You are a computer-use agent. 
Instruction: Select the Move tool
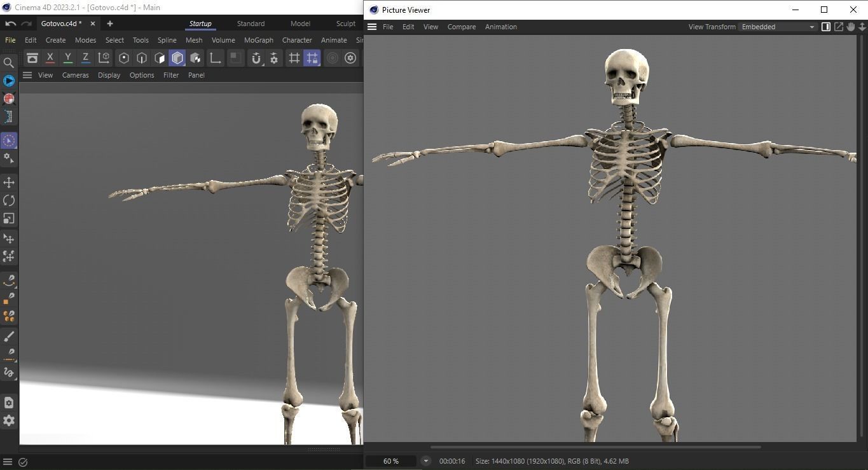coord(9,183)
